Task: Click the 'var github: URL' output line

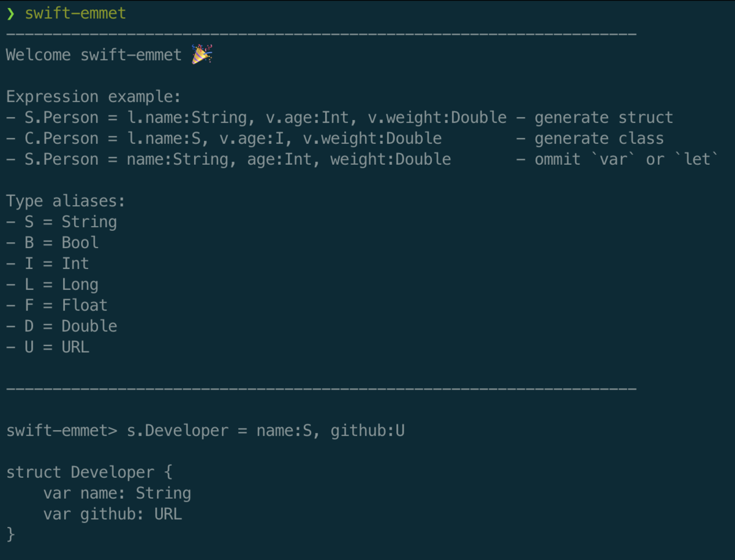Action: [113, 514]
